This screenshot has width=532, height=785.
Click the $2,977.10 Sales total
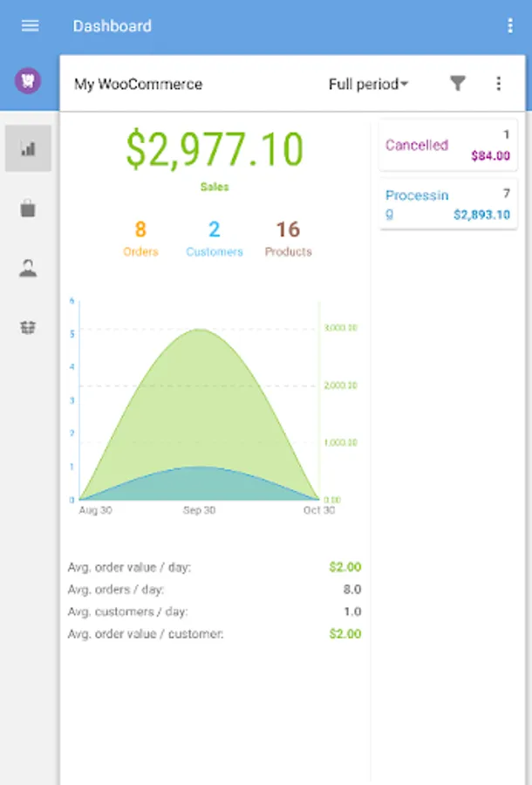tap(215, 150)
